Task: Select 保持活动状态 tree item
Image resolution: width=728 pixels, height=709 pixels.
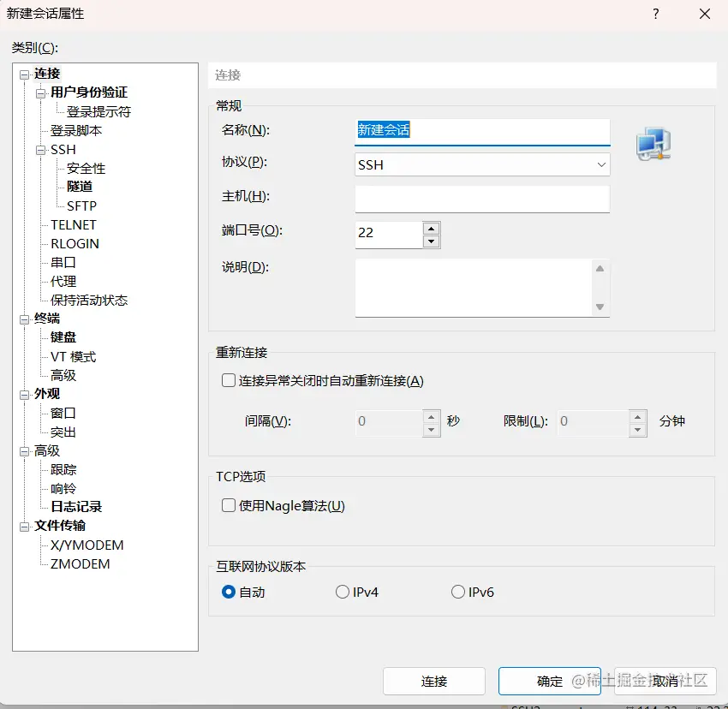Action: 89,301
